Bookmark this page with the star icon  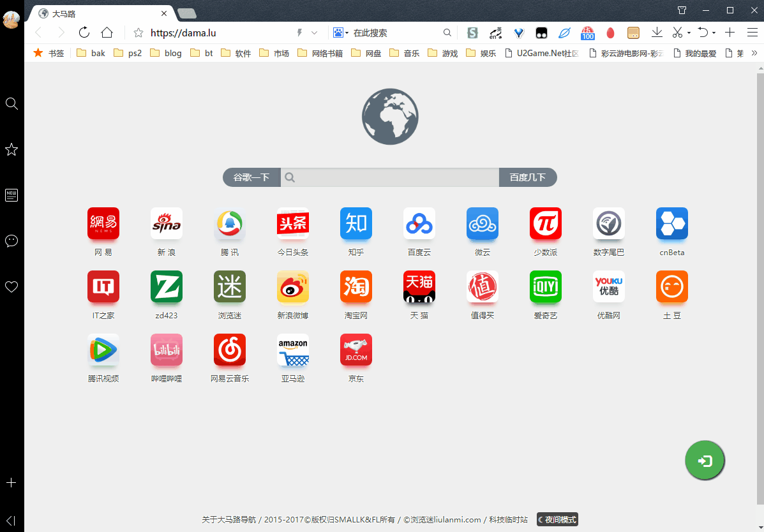139,33
